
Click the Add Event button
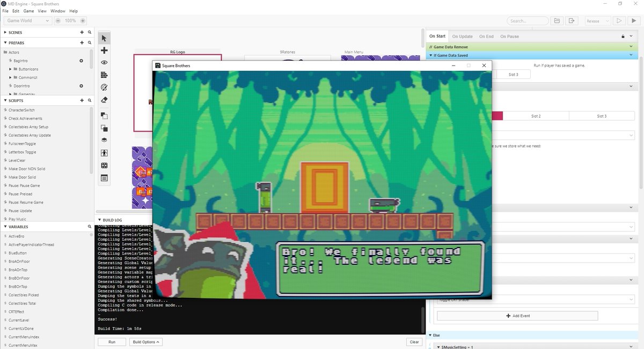(518, 316)
